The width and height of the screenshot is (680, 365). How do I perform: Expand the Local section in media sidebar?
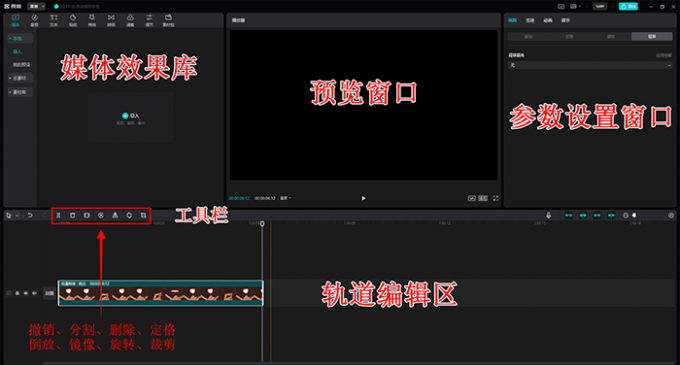(x=20, y=39)
